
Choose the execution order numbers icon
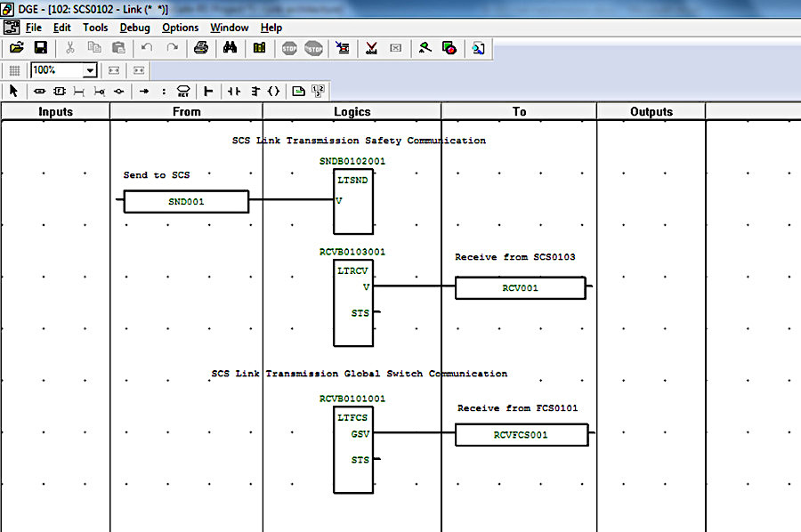[x=318, y=91]
